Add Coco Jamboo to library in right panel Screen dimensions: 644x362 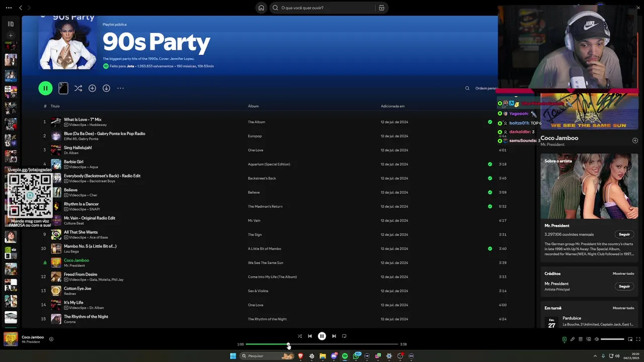[635, 140]
